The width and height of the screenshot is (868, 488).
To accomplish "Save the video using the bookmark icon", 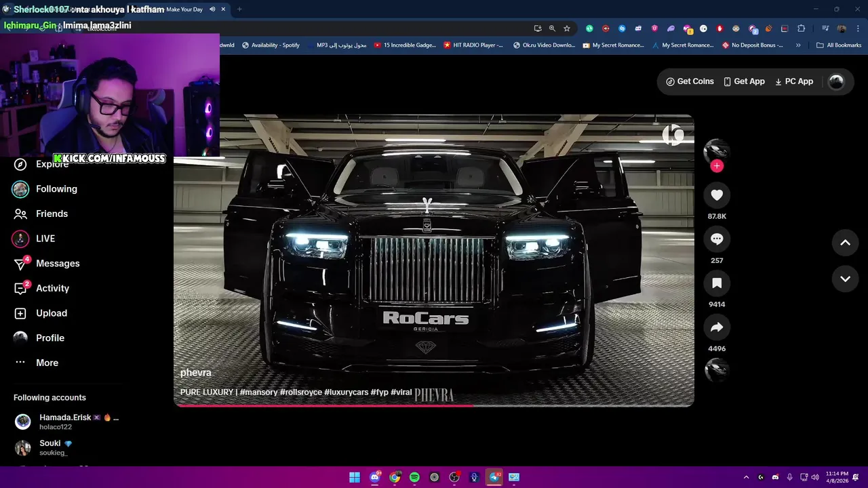I will [717, 283].
